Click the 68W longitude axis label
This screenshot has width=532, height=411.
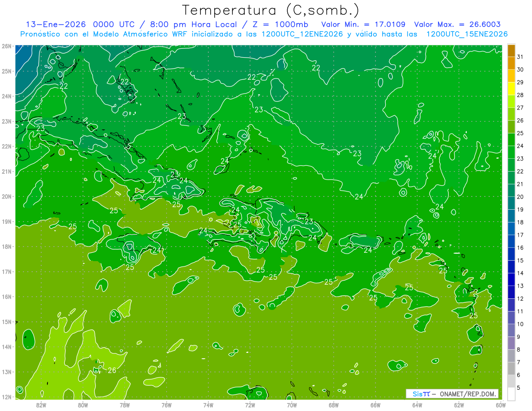tap(334, 405)
